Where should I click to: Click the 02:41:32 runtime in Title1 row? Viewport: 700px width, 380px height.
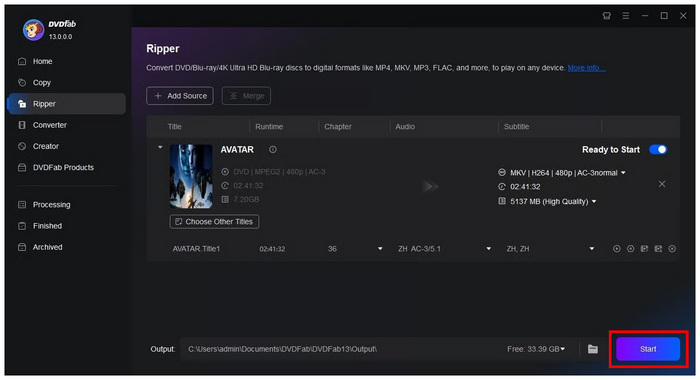click(x=272, y=249)
